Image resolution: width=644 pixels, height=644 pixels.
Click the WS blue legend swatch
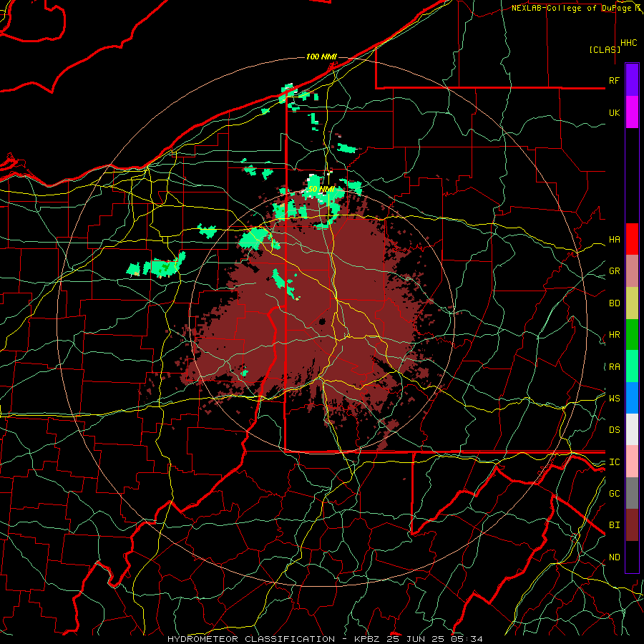click(632, 398)
